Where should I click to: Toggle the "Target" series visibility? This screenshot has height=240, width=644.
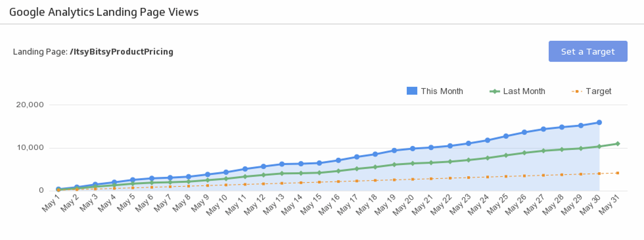click(x=599, y=91)
